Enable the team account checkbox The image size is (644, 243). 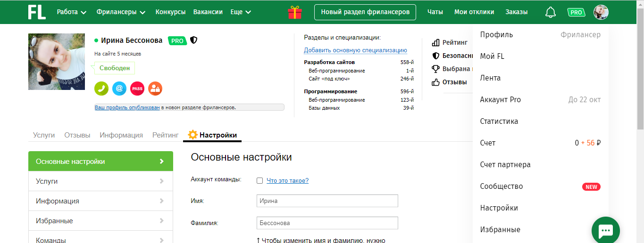[259, 180]
